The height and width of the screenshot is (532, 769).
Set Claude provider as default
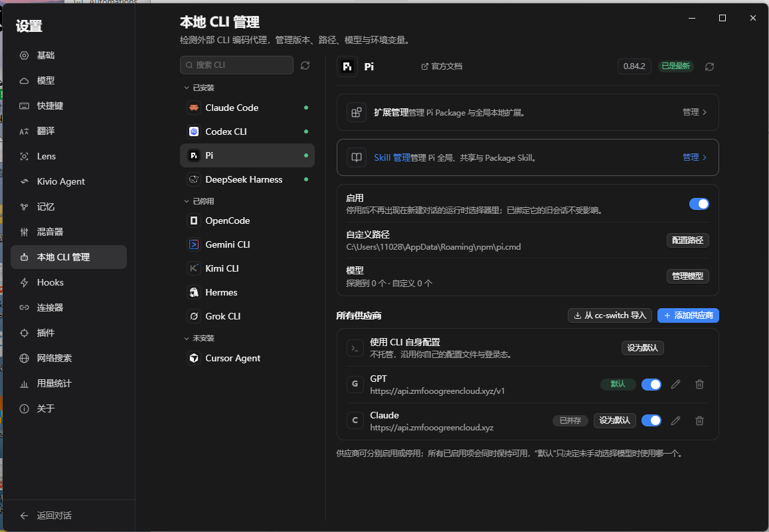614,420
